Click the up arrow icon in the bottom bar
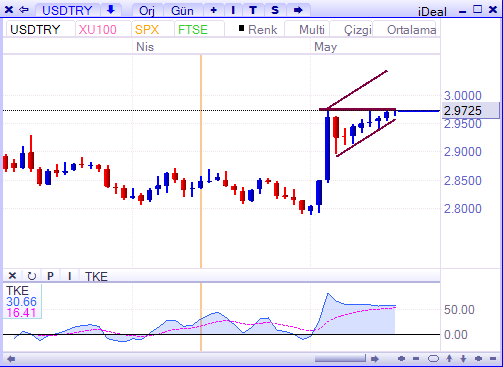 tap(449, 358)
